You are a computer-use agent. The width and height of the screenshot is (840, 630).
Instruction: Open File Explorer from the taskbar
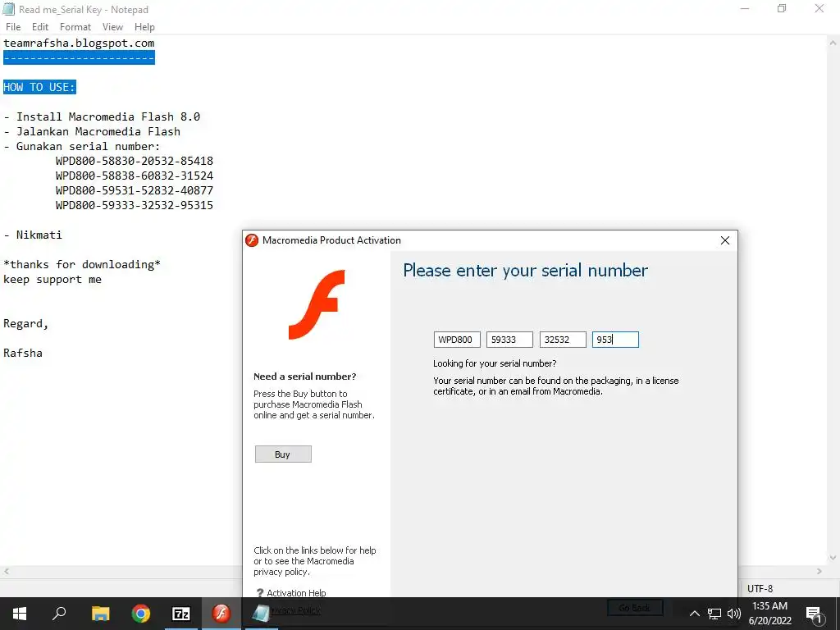pos(100,614)
